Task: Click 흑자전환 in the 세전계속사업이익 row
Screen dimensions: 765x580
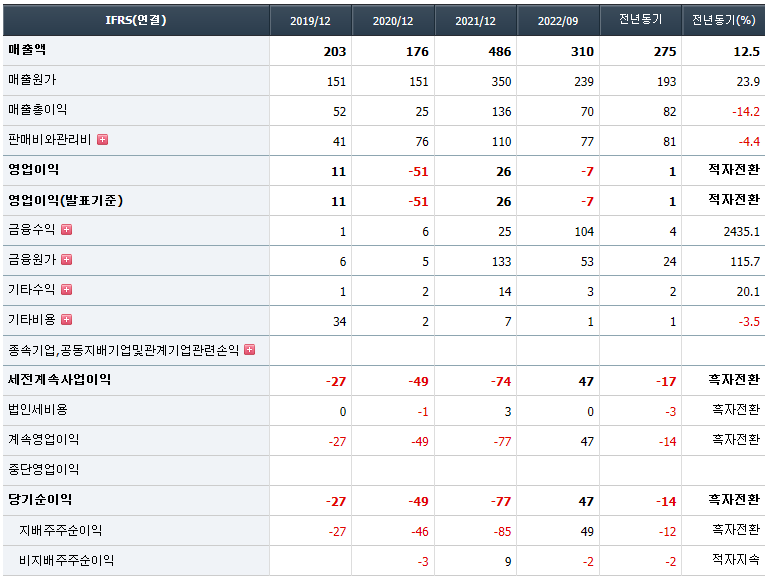Action: pyautogui.click(x=734, y=380)
